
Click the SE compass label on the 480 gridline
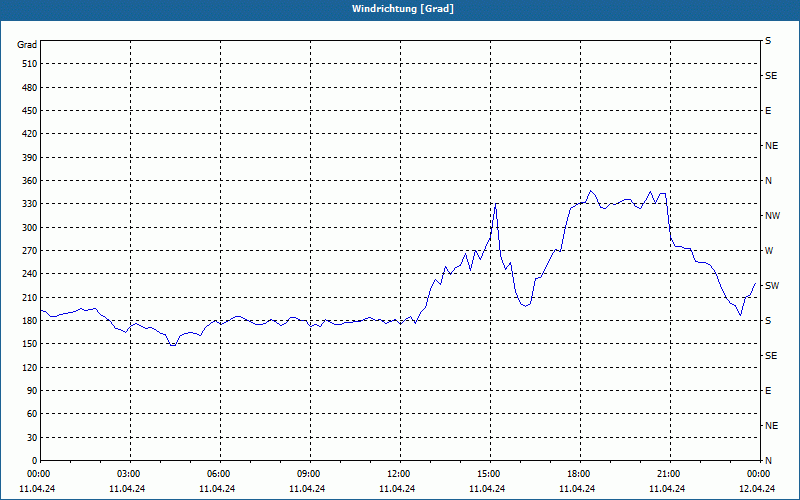coord(771,76)
